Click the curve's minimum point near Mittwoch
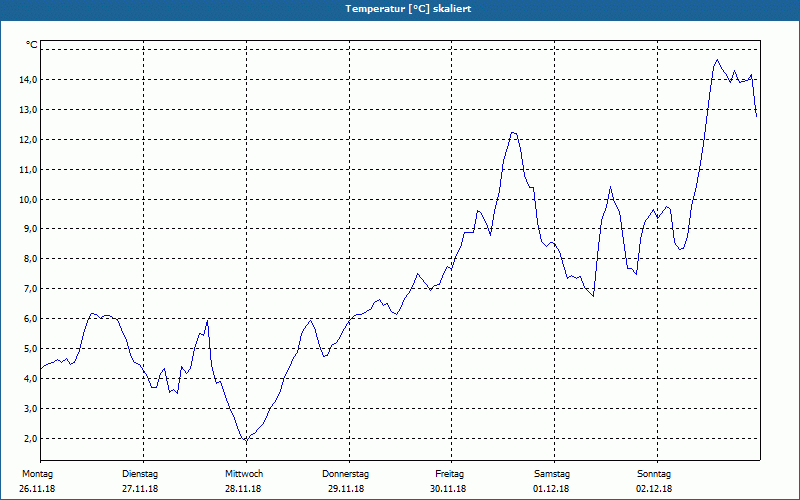800x500 pixels. pos(246,441)
